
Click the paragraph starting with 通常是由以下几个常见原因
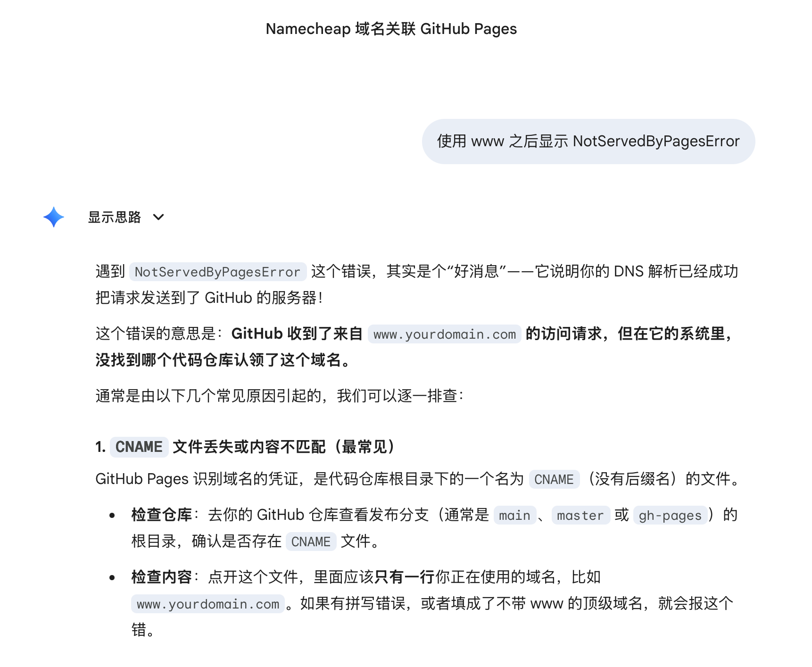pyautogui.click(x=279, y=396)
